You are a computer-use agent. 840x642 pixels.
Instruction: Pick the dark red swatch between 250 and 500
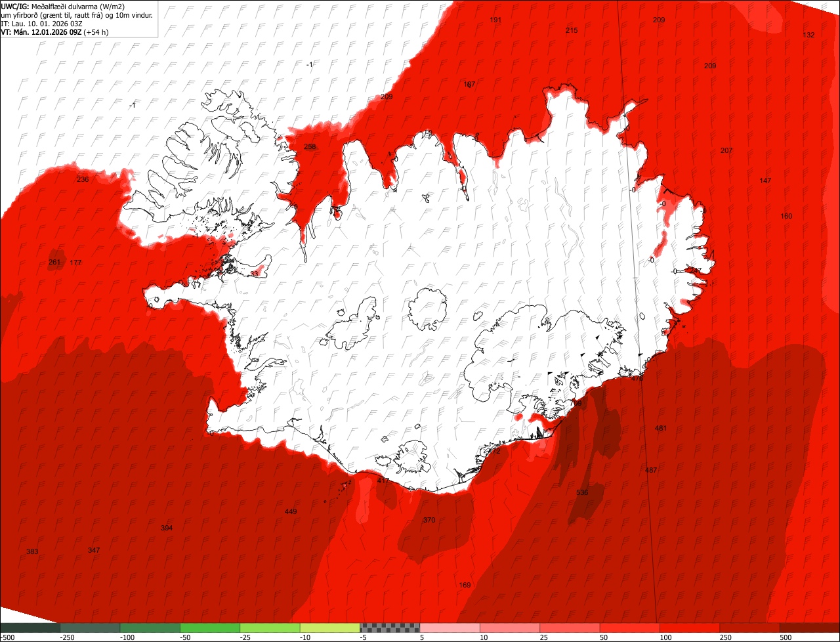click(x=749, y=628)
